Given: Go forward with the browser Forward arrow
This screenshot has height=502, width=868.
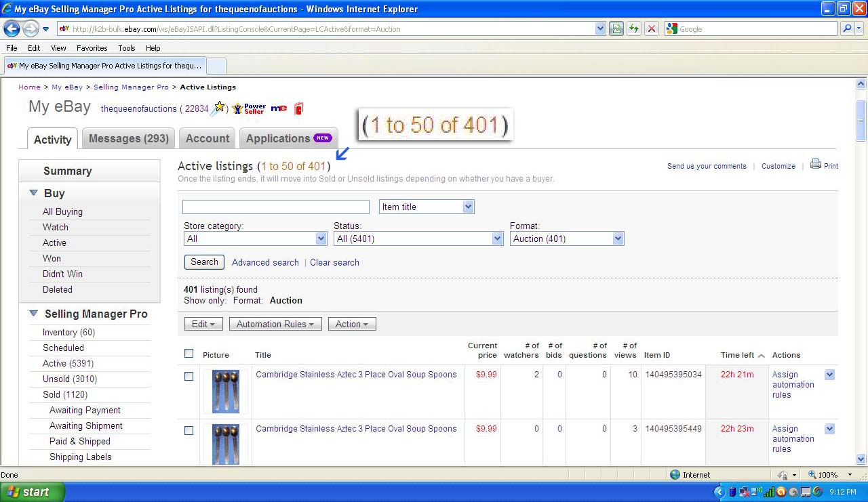Looking at the screenshot, I should 31,28.
